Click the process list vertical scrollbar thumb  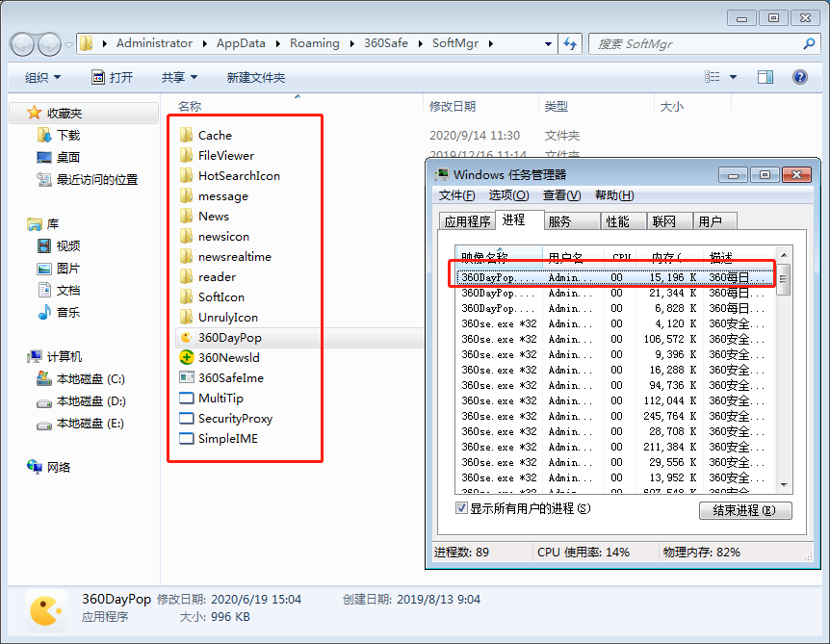pos(784,280)
